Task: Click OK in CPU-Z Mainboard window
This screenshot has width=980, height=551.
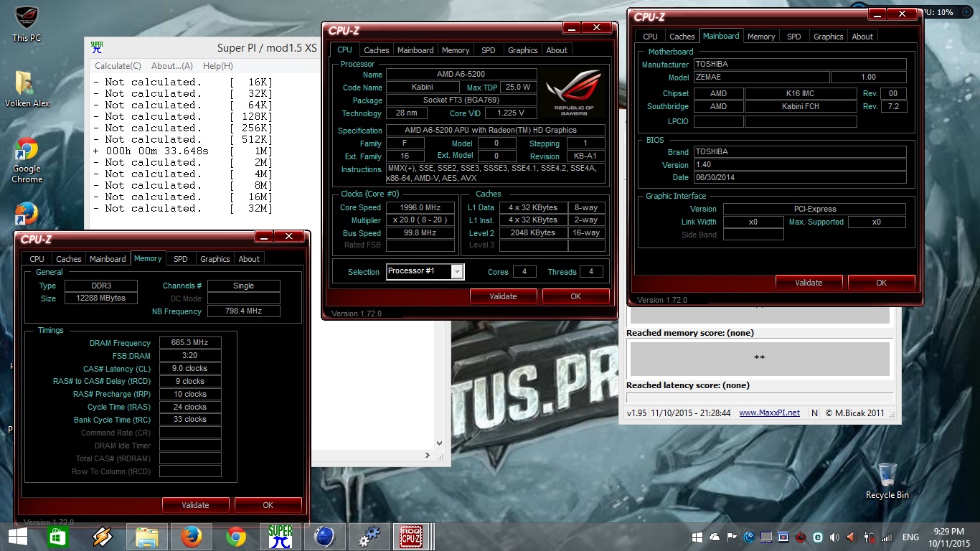Action: coord(881,283)
